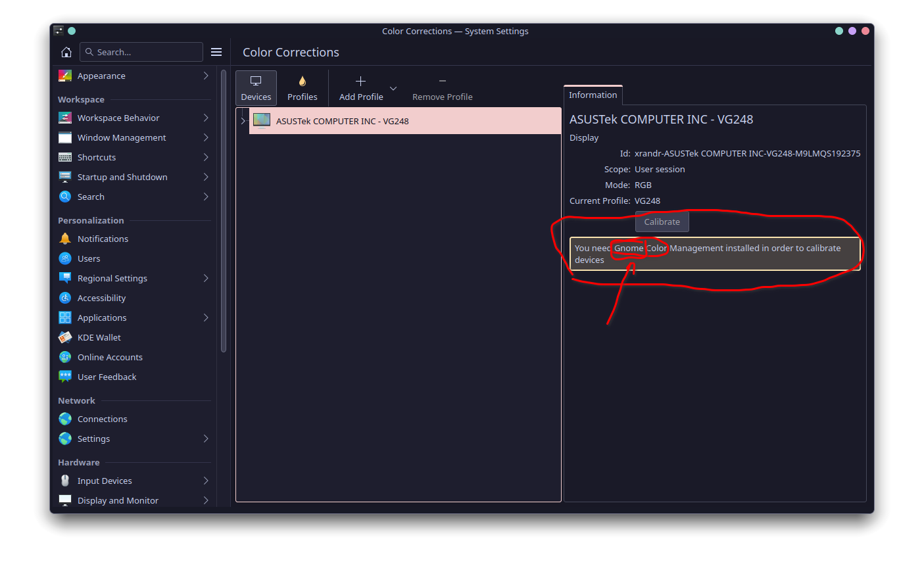
Task: Open the KDE Wallet settings page
Action: click(135, 337)
